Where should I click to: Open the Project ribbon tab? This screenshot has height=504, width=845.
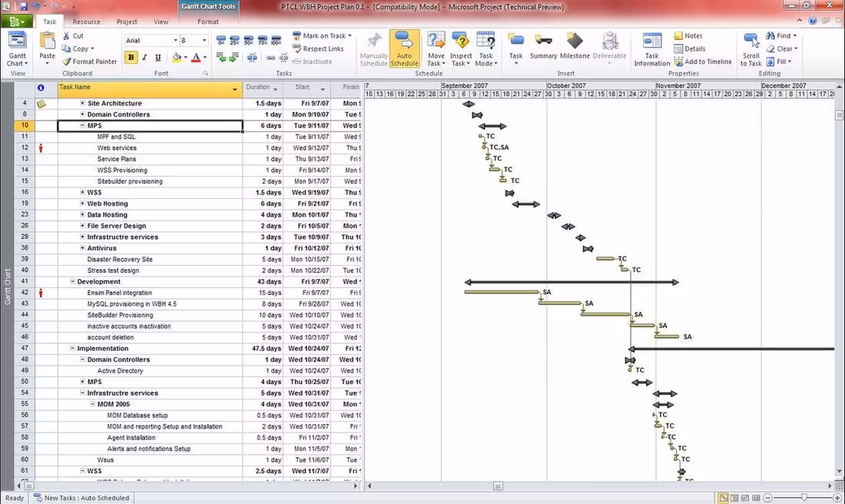[x=126, y=22]
